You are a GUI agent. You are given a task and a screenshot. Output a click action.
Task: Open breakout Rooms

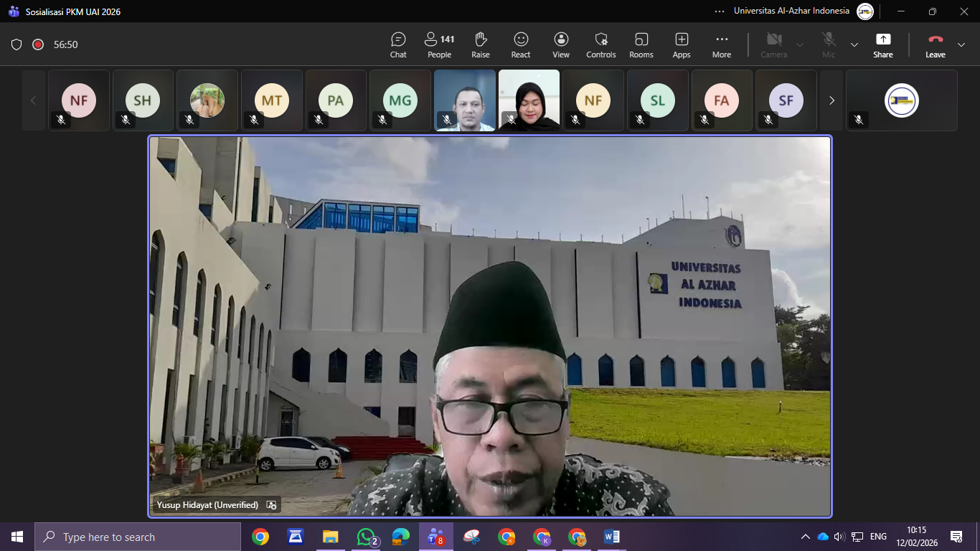tap(641, 44)
